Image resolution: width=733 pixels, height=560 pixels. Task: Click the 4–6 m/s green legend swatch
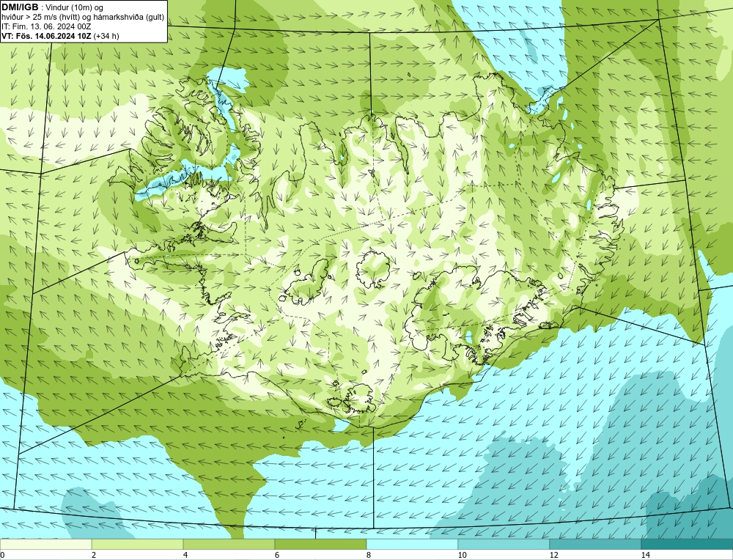(229, 544)
